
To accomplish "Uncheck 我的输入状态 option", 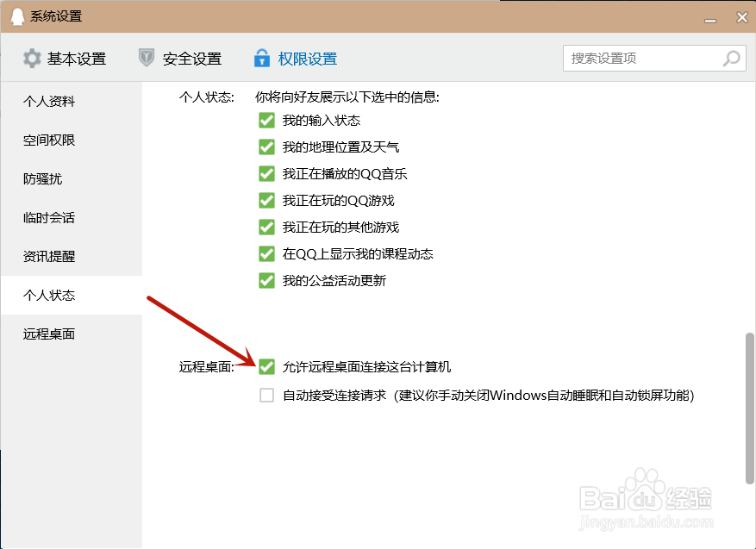I will coord(266,120).
